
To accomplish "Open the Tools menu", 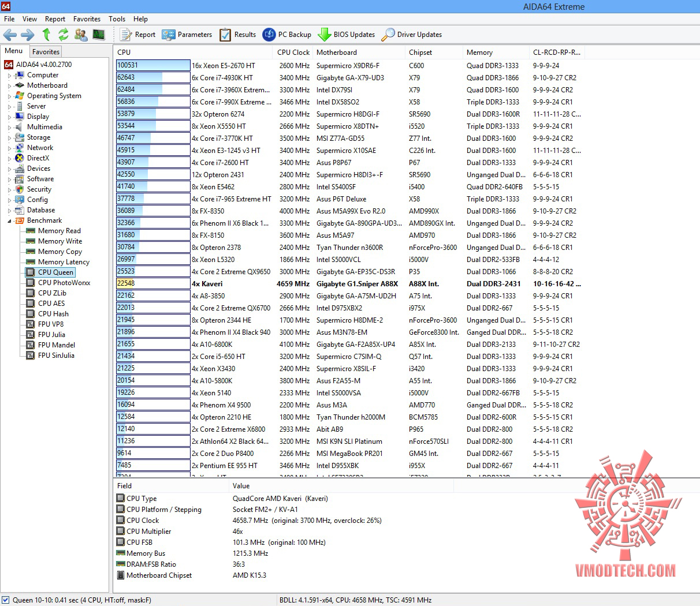I will [x=117, y=19].
